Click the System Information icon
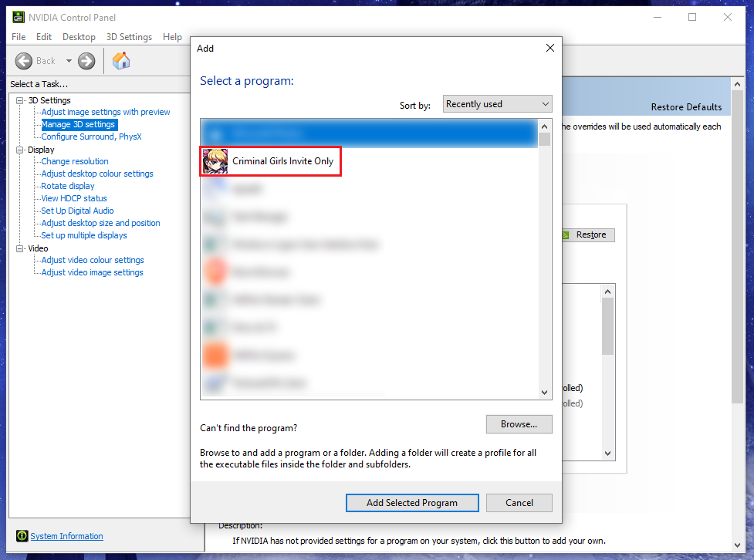The height and width of the screenshot is (560, 754). (x=22, y=535)
